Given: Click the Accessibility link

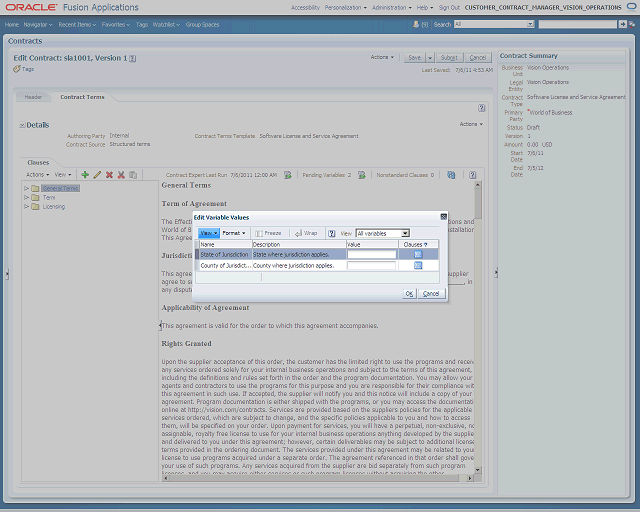Looking at the screenshot, I should tap(305, 7).
